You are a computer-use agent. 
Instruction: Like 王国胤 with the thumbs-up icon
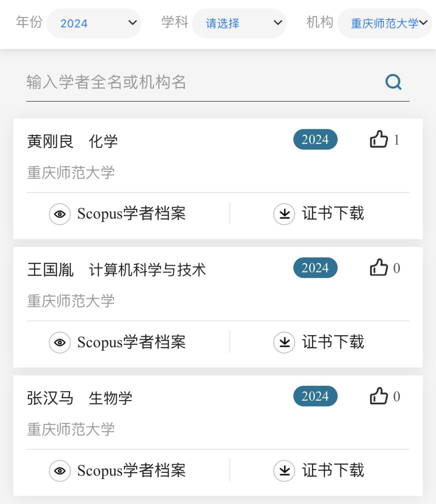(379, 268)
